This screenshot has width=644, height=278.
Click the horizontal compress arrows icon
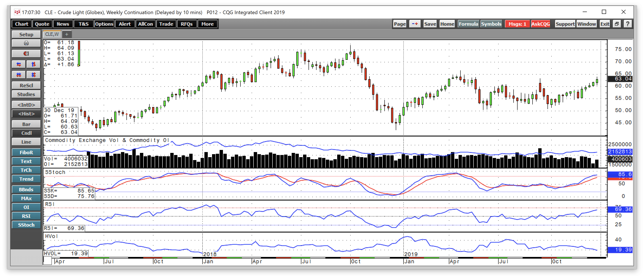(19, 75)
